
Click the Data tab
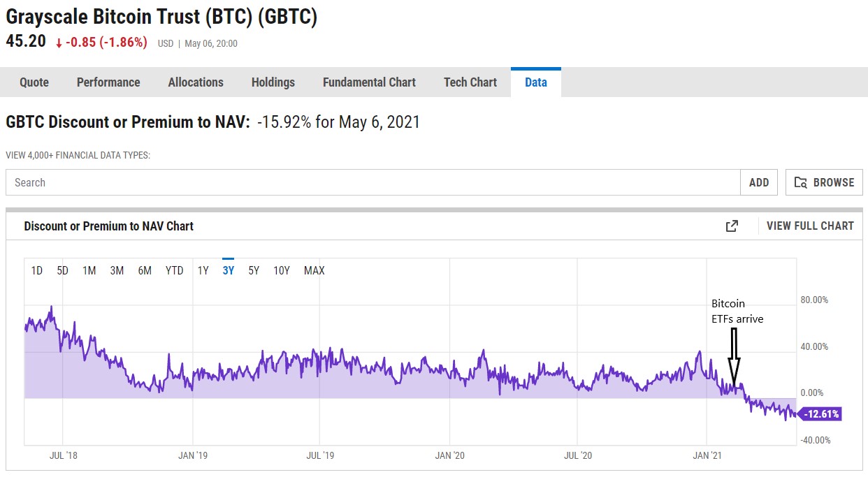coord(536,82)
